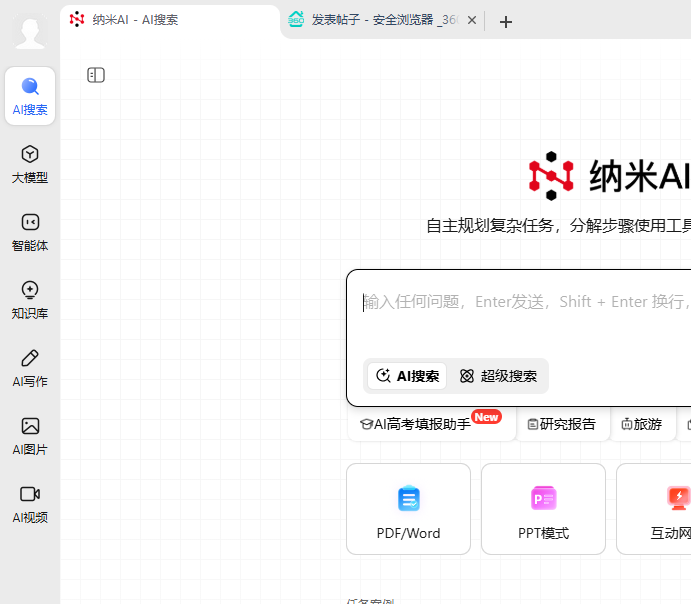Viewport: 691px width, 604px height.
Task: Select 超级搜索 search mode
Action: pyautogui.click(x=498, y=376)
